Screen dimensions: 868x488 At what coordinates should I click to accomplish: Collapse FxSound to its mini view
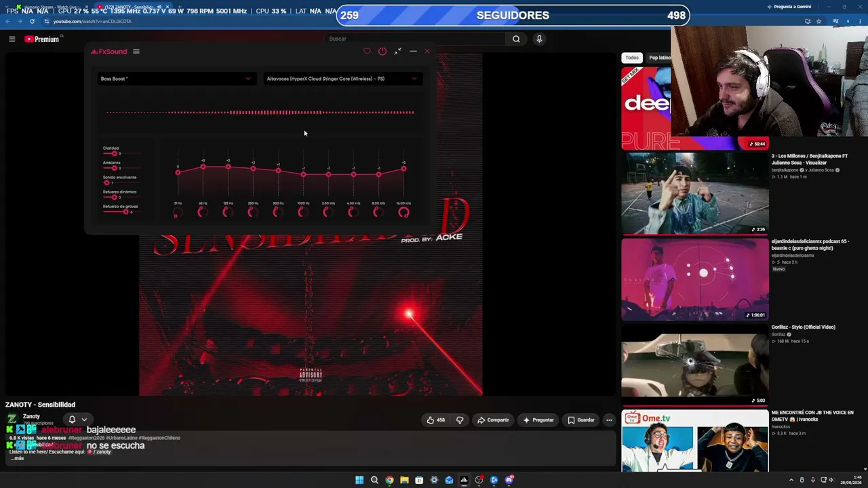point(397,52)
